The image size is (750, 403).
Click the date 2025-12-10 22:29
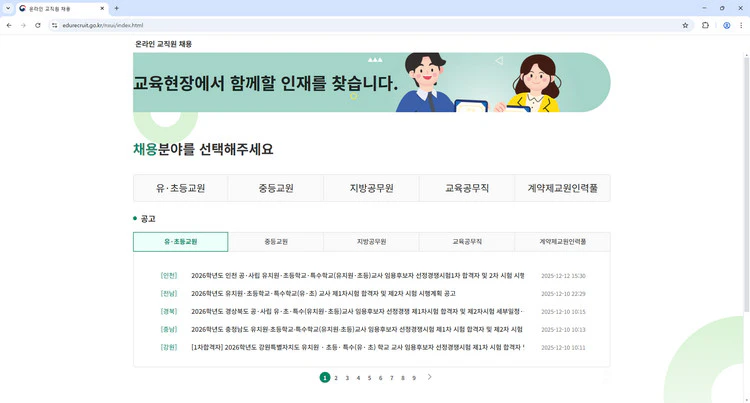(563, 294)
